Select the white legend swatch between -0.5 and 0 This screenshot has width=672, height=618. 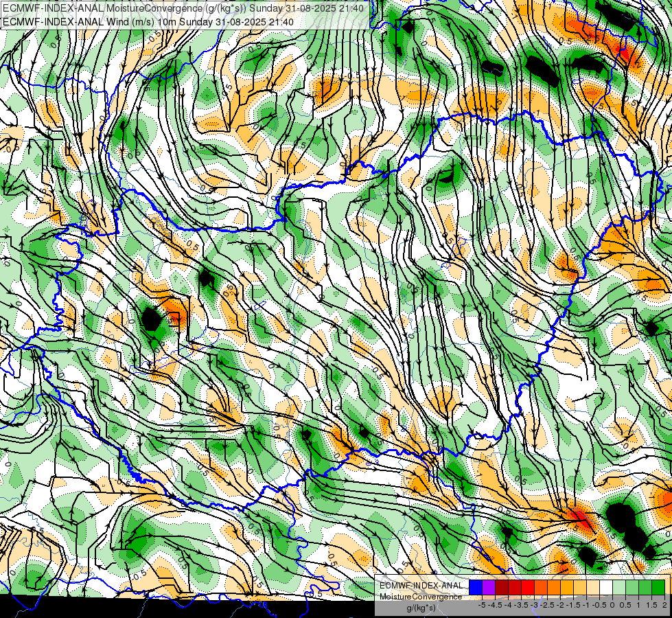pos(606,587)
